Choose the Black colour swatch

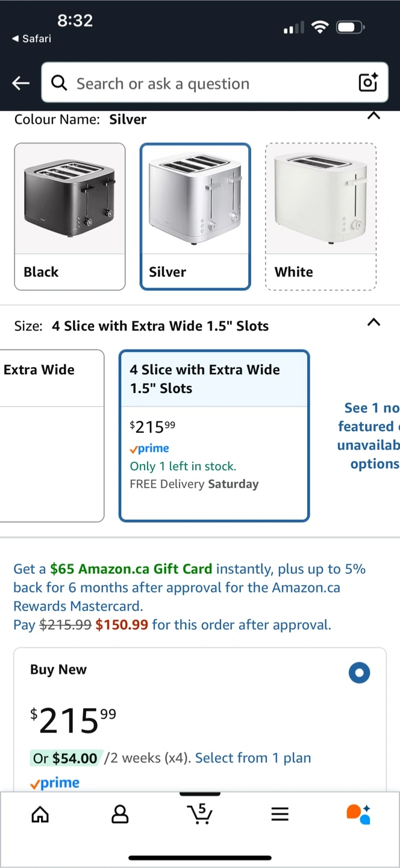(x=70, y=216)
